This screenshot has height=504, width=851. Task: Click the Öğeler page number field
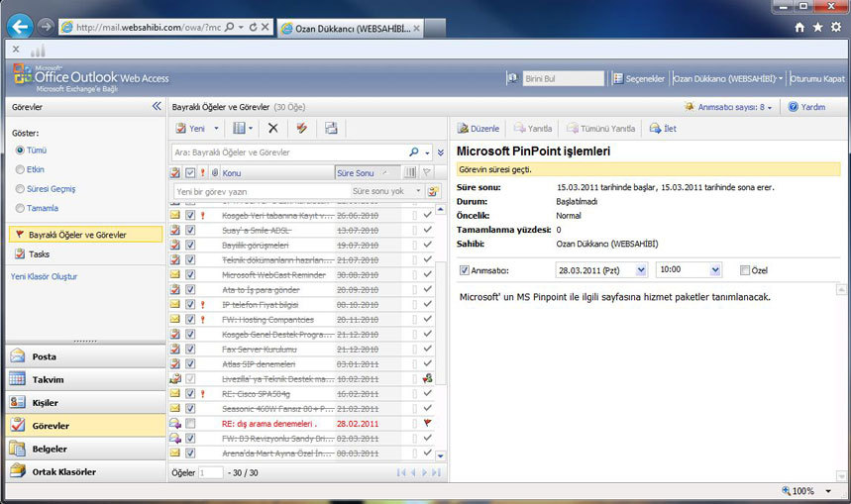pos(211,472)
